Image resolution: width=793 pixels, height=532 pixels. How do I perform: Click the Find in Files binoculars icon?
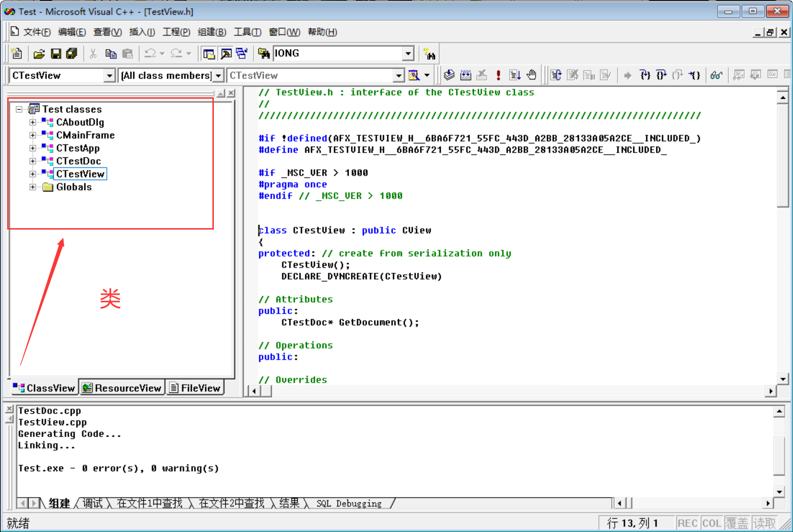pyautogui.click(x=264, y=54)
